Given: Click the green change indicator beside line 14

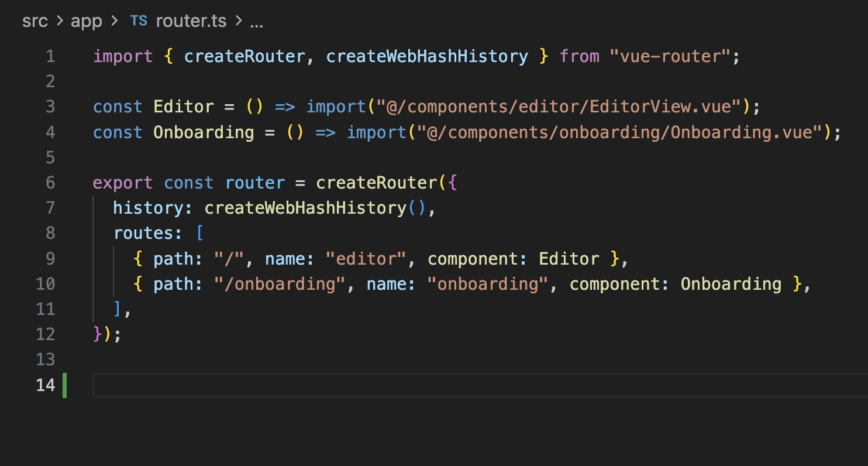Looking at the screenshot, I should (64, 385).
